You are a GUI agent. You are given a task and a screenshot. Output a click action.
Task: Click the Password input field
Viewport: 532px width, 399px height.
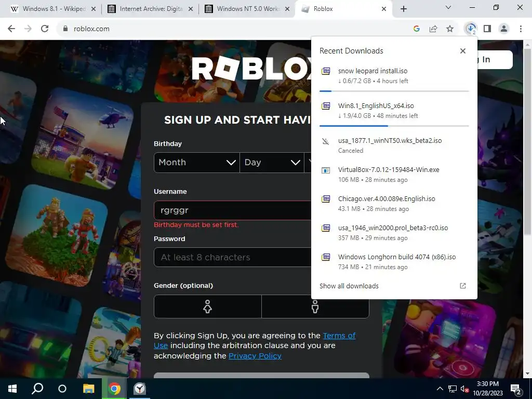tap(232, 257)
